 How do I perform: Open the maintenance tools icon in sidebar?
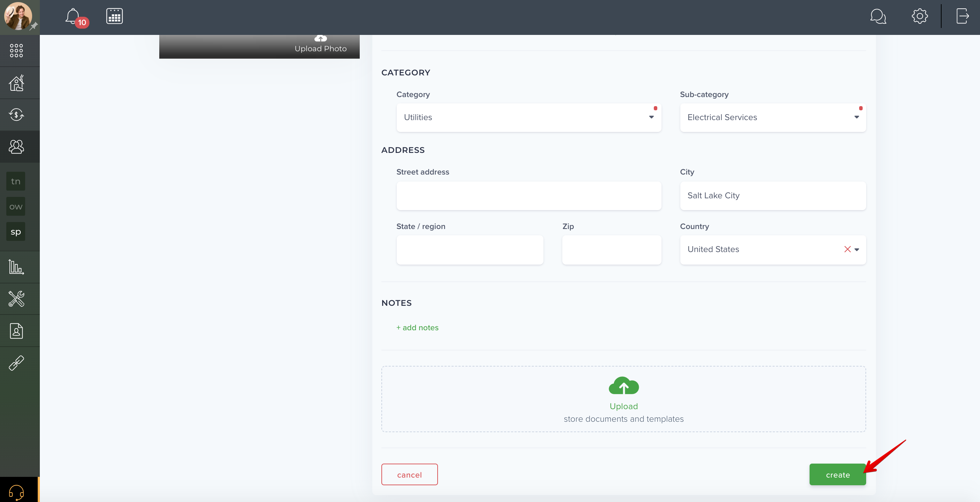click(16, 299)
